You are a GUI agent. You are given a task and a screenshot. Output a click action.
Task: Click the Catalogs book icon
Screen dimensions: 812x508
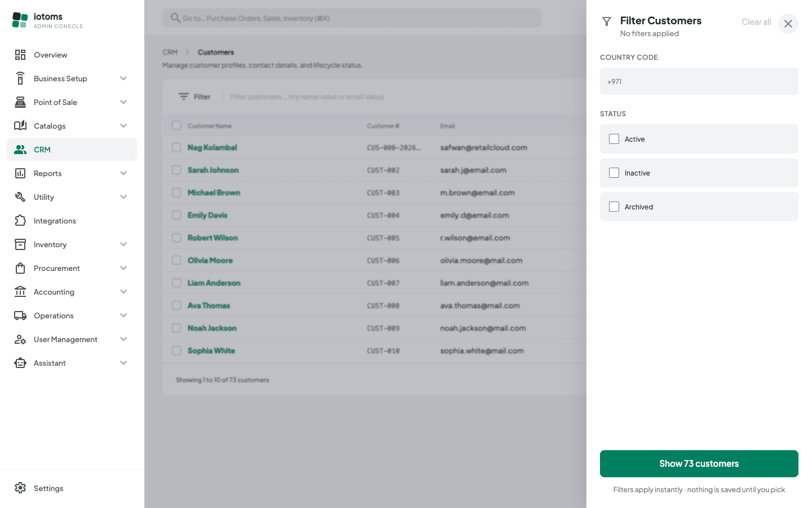20,126
